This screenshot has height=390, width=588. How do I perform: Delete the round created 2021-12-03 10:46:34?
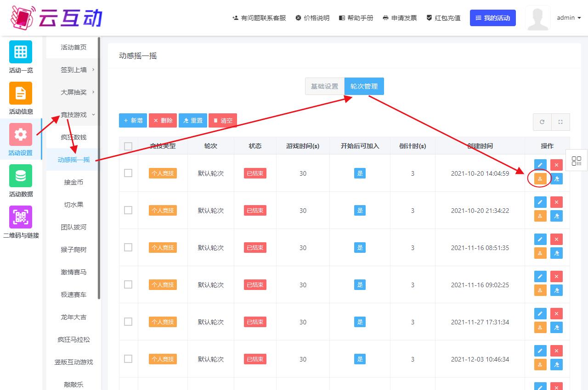point(556,351)
